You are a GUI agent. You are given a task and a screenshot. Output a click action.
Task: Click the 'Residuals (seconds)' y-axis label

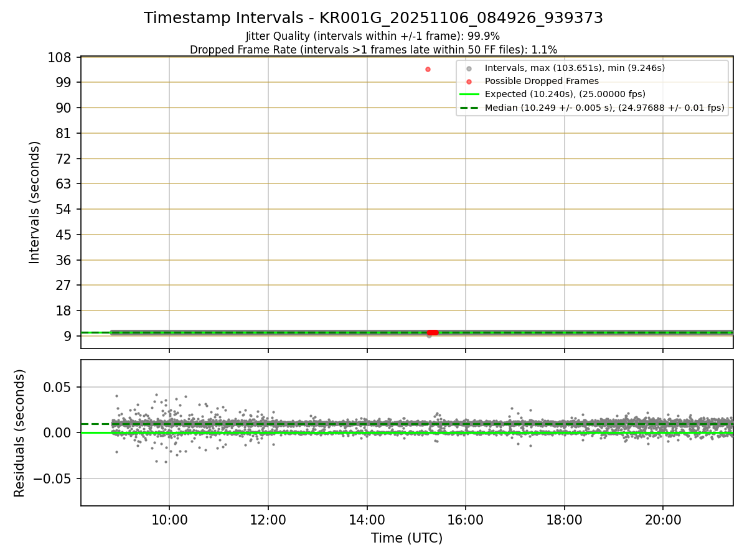click(x=20, y=433)
